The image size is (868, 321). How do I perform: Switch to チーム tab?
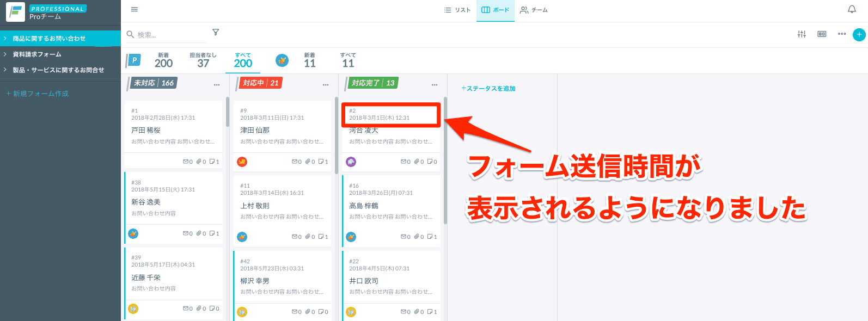tap(534, 10)
